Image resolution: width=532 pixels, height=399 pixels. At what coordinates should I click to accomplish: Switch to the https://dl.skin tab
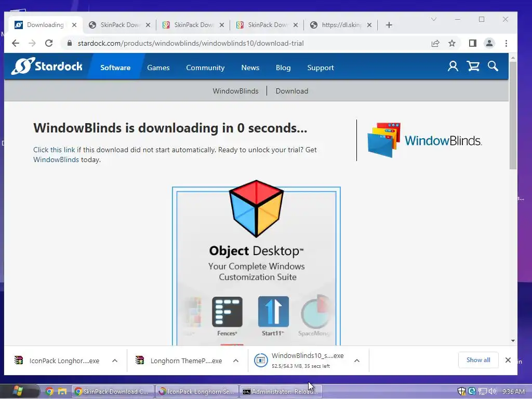(x=341, y=25)
